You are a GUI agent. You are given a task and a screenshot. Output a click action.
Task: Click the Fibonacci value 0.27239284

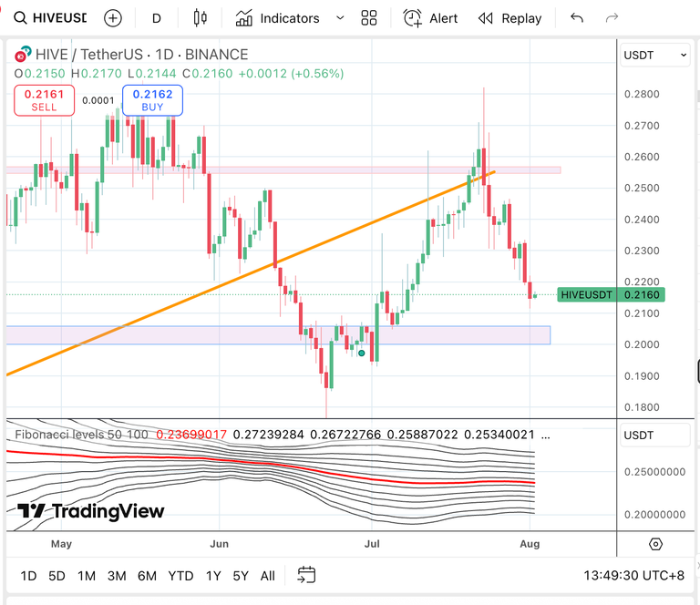[x=268, y=435]
